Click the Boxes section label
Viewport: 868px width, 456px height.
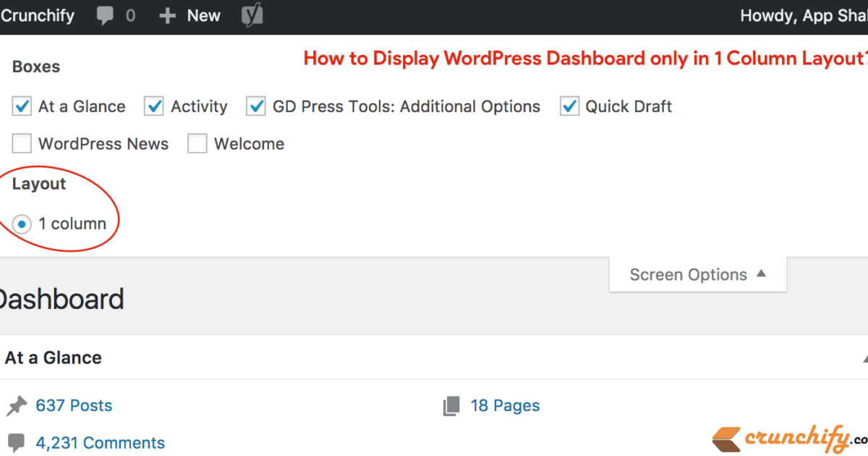coord(36,67)
